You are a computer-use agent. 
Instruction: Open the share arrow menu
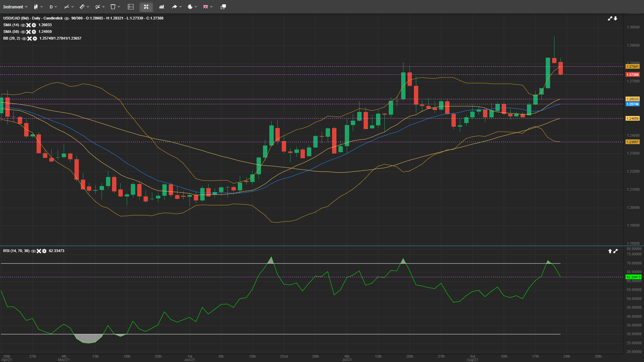point(177,7)
